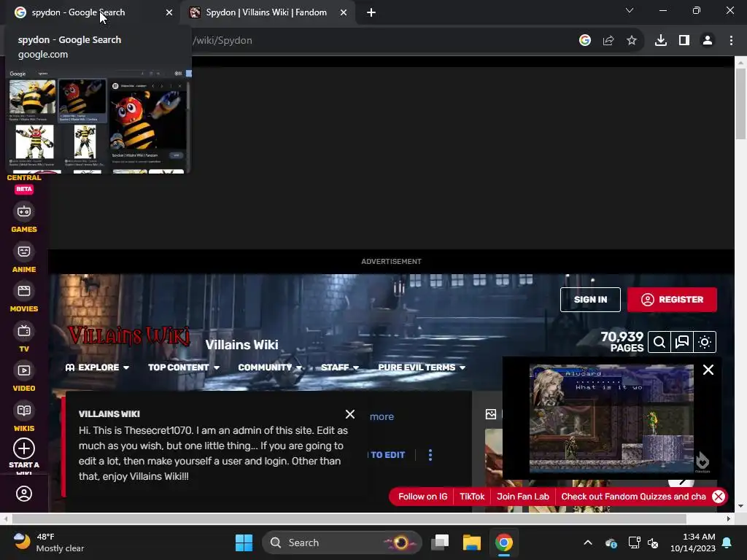Click the Chrome taskbar icon
The height and width of the screenshot is (560, 747).
pos(503,542)
